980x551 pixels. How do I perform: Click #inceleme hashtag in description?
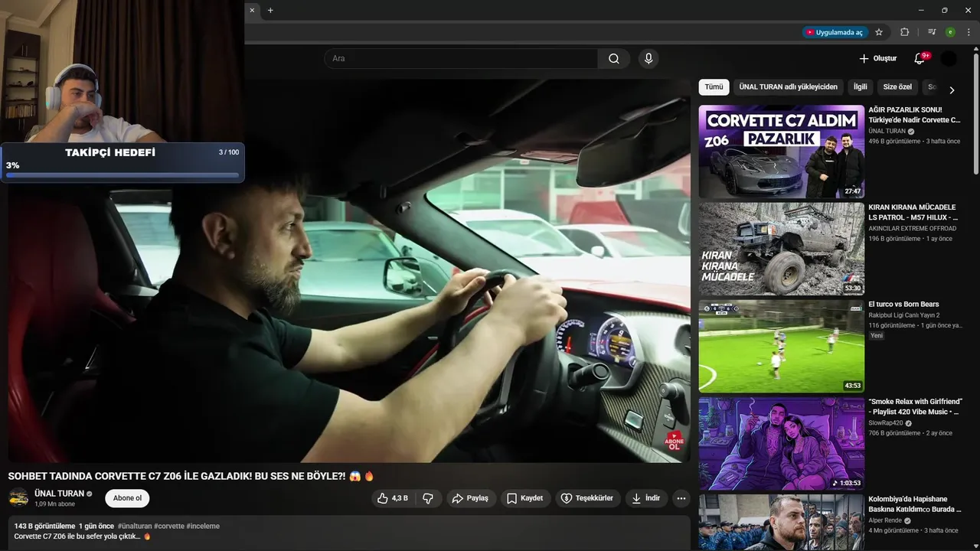[x=203, y=526]
